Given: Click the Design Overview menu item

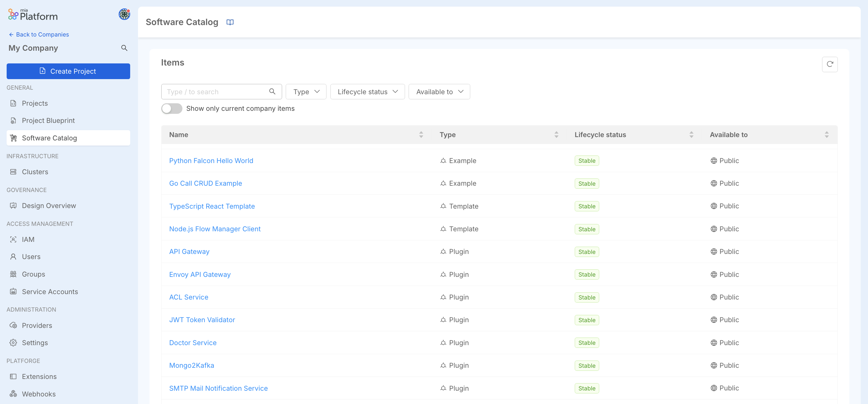Looking at the screenshot, I should click(x=49, y=205).
